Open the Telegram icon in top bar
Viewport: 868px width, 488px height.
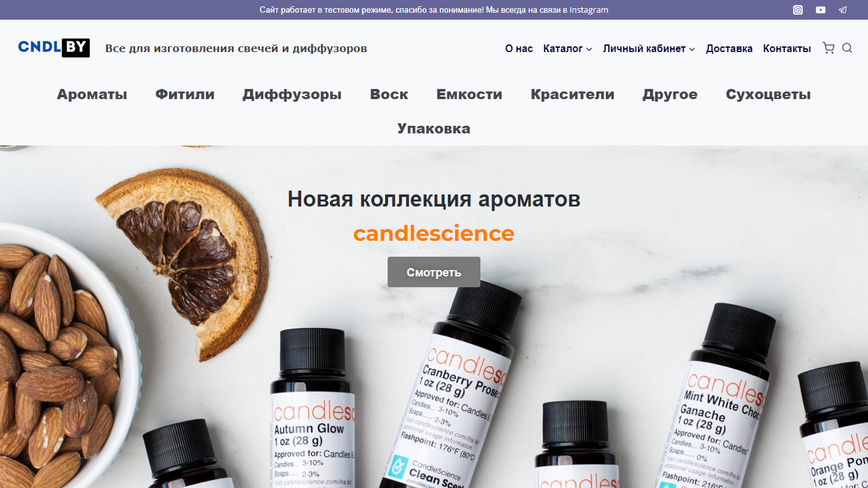pos(843,10)
